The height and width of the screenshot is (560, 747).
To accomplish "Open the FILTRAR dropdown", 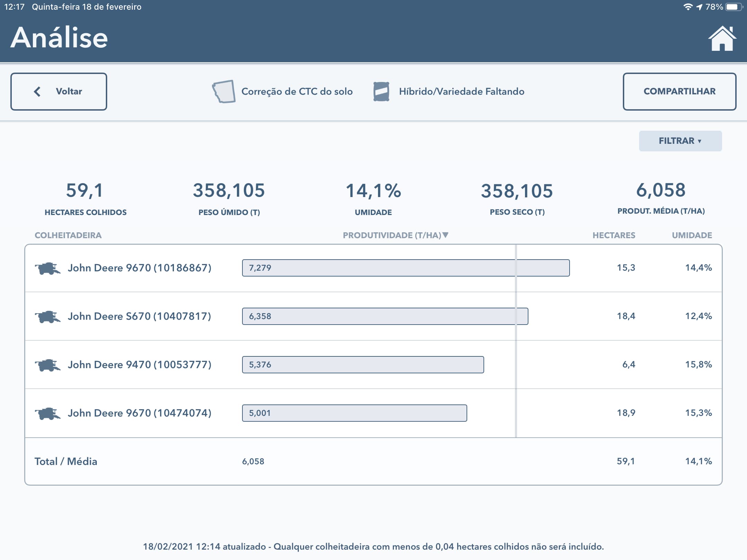I will [x=680, y=141].
